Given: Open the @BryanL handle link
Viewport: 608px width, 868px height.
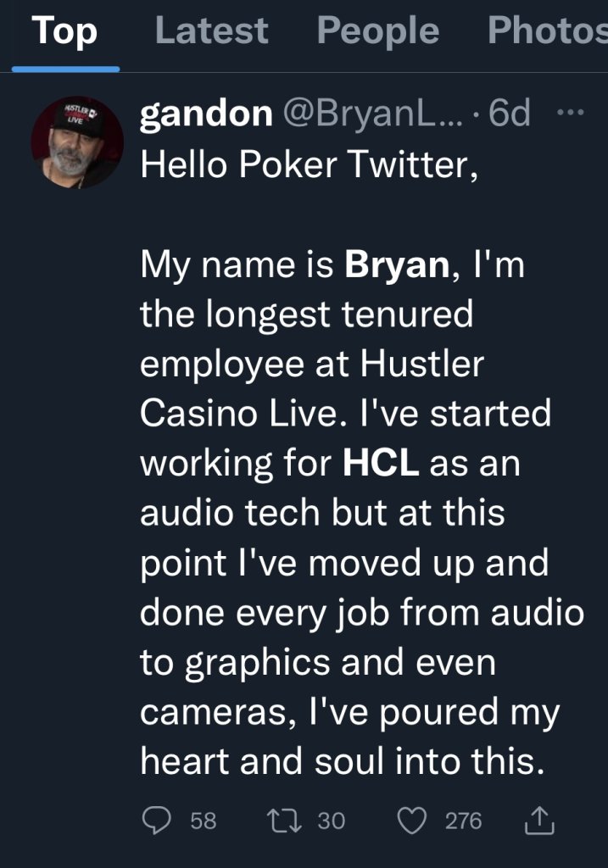Looking at the screenshot, I should (371, 114).
